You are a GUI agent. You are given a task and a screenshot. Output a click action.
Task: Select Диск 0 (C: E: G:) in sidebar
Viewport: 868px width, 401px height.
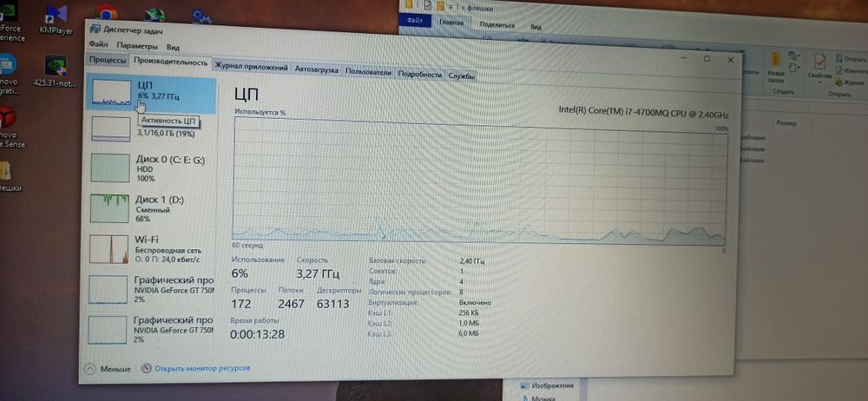pos(152,168)
